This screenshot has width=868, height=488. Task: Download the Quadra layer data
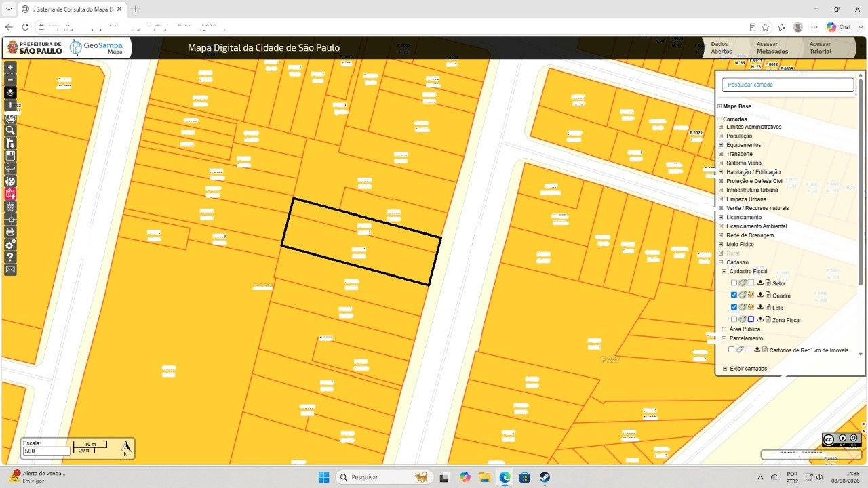760,295
